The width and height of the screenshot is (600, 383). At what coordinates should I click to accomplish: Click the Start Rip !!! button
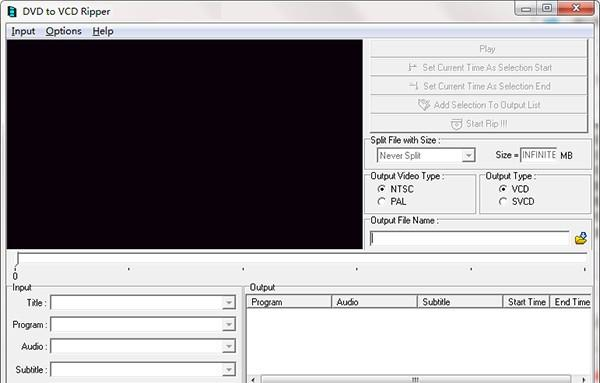click(x=479, y=124)
